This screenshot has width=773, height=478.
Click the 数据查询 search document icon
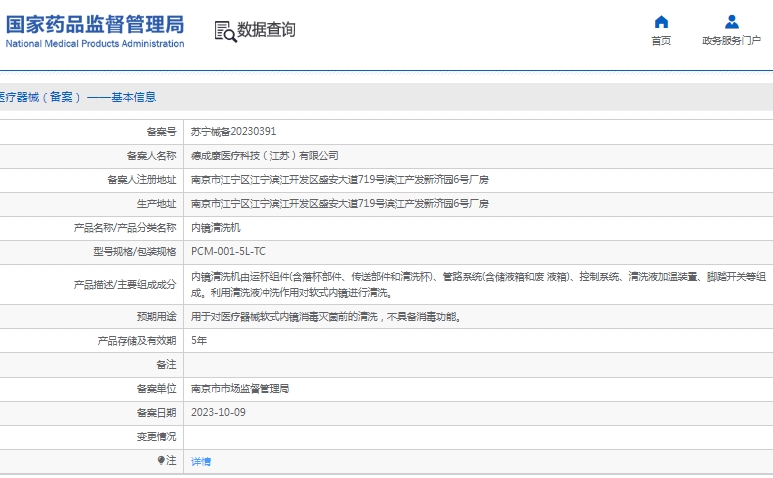click(x=226, y=32)
